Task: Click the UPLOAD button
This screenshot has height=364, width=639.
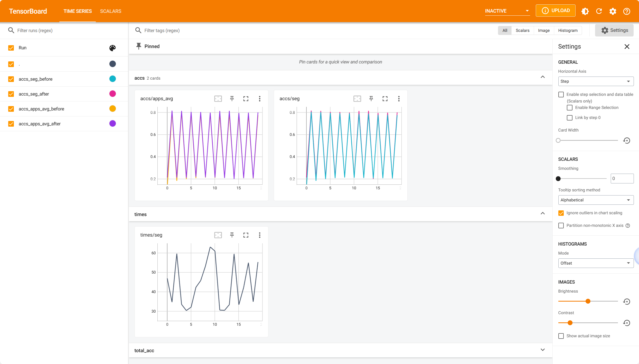Action: 555,11
